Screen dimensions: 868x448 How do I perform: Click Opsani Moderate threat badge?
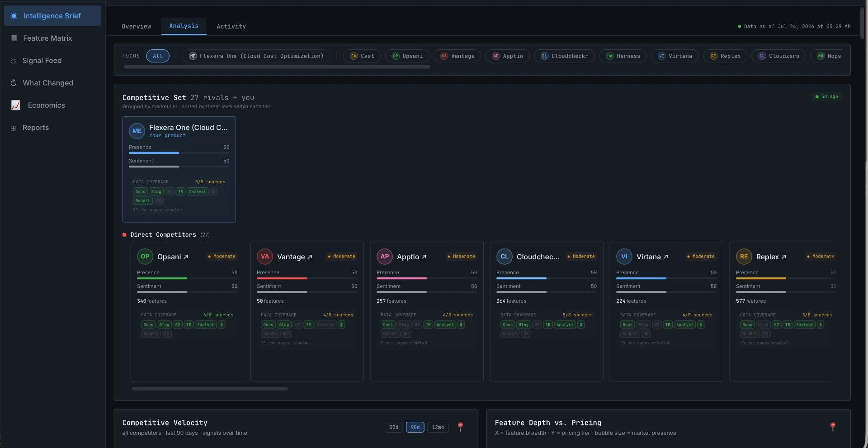(x=222, y=257)
